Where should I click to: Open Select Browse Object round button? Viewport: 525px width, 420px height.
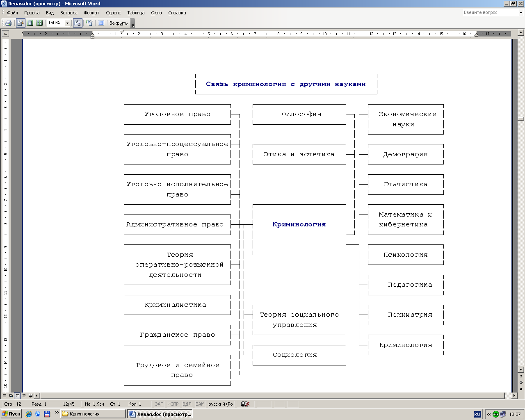tap(521, 382)
